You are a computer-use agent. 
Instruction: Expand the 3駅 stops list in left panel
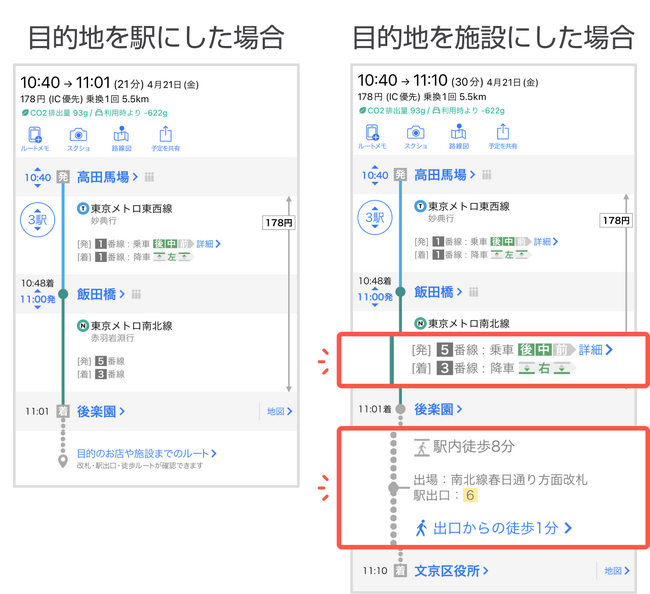pos(37,219)
